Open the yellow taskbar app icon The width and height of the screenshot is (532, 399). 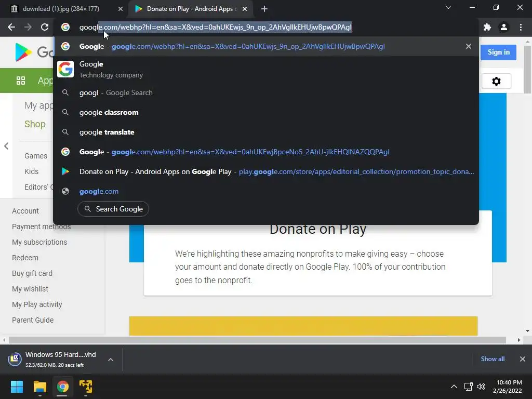point(86,387)
